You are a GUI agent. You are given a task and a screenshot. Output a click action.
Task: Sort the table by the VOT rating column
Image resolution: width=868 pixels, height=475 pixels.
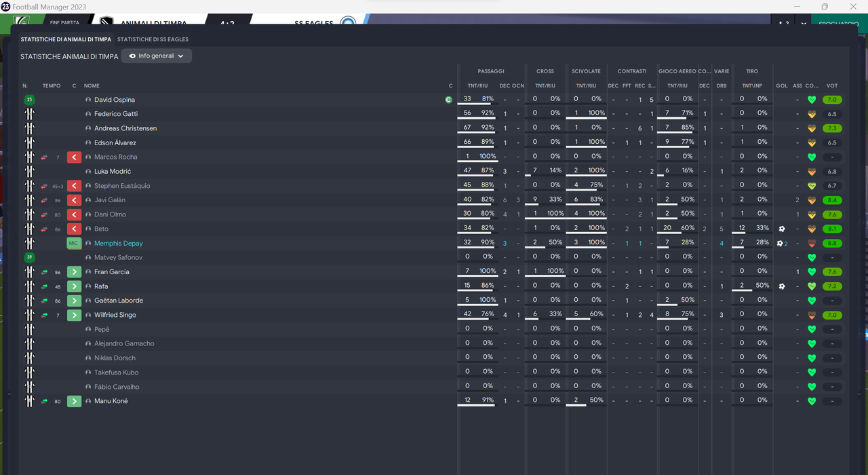pyautogui.click(x=832, y=86)
